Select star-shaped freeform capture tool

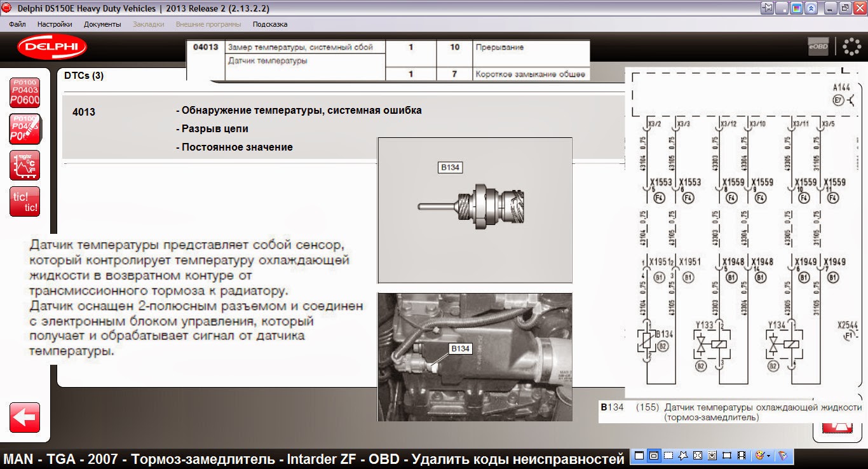[683, 456]
